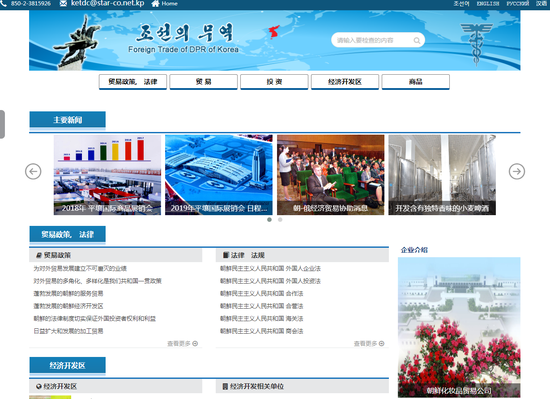Open the 朝鲜化妆品贸易公司 company image
Screen dimensions: 550x399
(x=459, y=327)
